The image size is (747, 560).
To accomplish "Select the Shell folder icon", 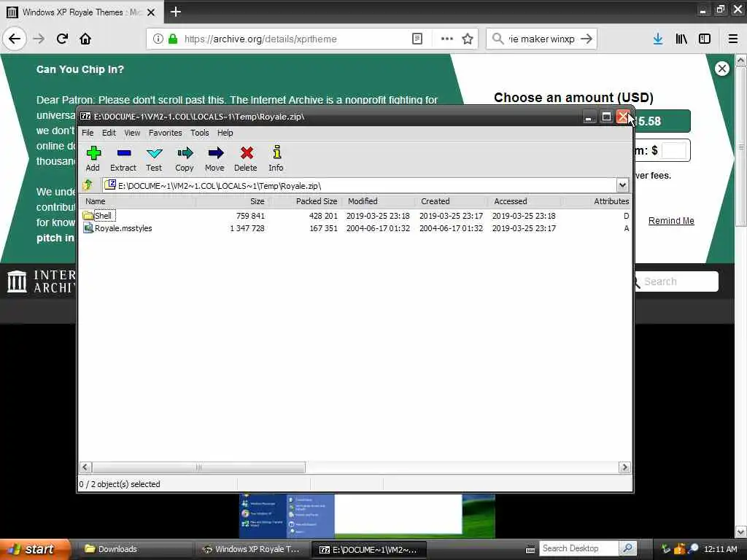I will [88, 216].
